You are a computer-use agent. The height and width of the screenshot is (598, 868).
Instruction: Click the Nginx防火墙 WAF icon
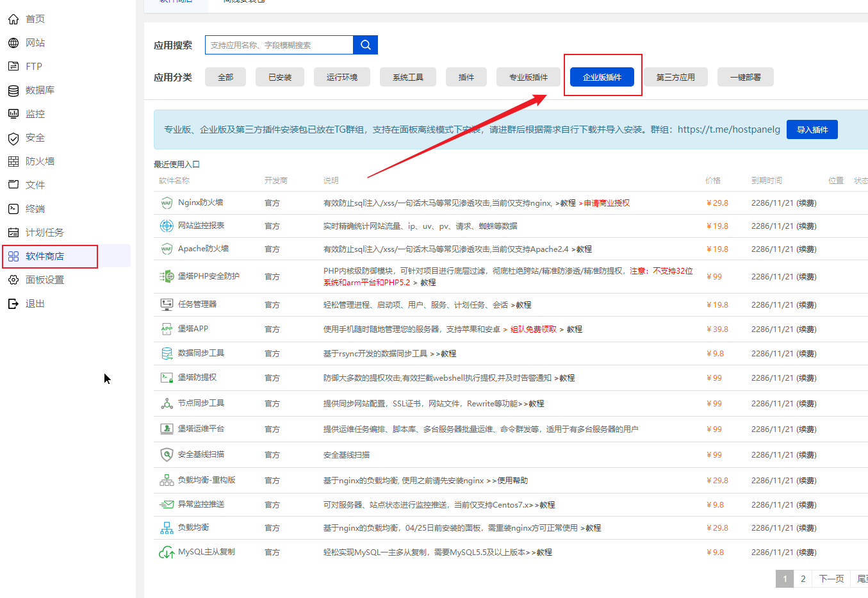(x=167, y=203)
